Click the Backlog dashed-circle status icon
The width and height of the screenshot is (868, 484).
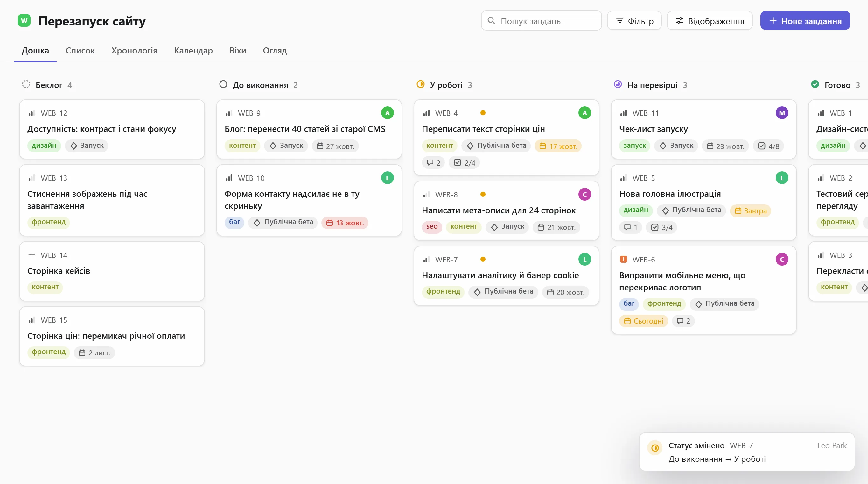(x=26, y=84)
